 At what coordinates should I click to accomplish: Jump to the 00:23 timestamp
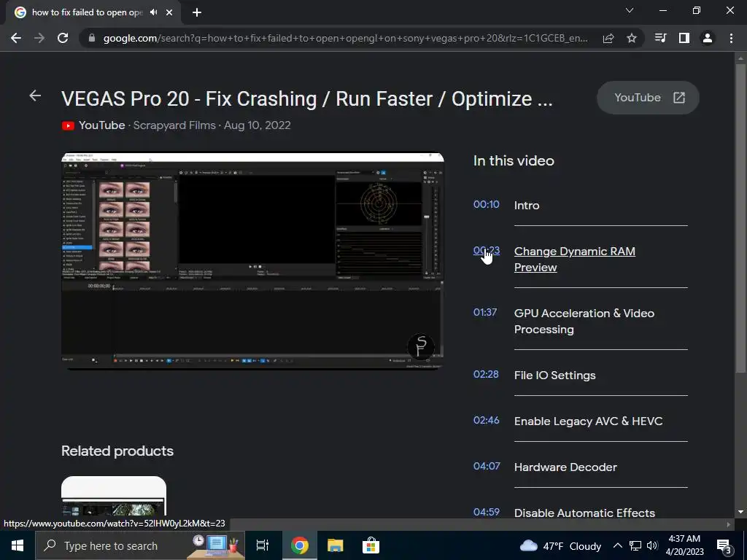click(487, 251)
